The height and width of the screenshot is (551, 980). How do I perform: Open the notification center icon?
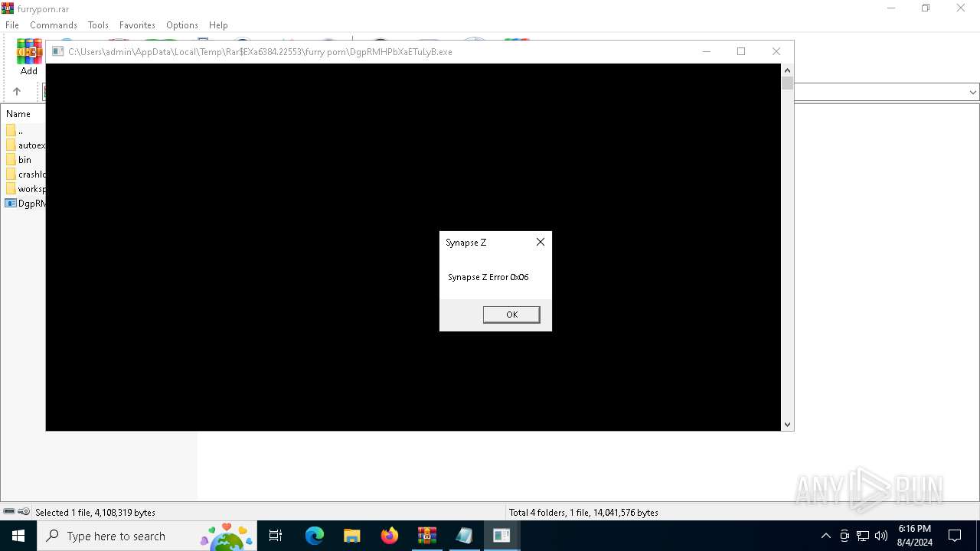(x=955, y=536)
